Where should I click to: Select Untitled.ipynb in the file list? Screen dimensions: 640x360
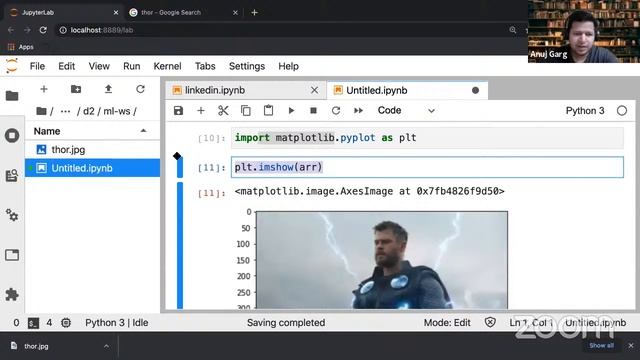click(x=93, y=168)
